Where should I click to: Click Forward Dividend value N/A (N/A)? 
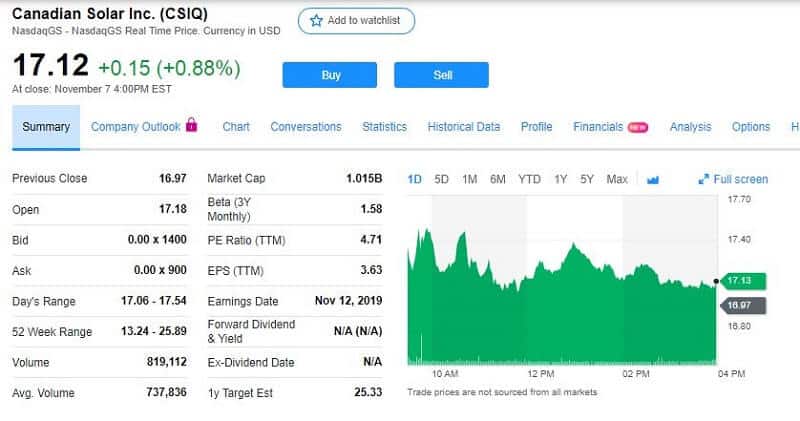point(358,332)
